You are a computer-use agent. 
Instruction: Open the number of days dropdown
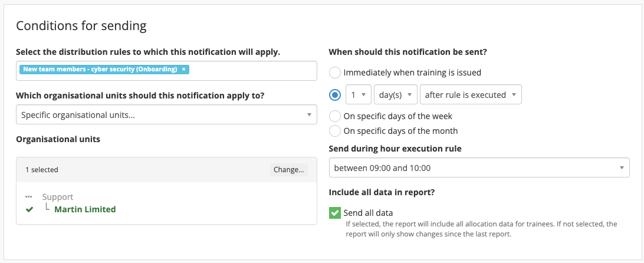pyautogui.click(x=358, y=95)
